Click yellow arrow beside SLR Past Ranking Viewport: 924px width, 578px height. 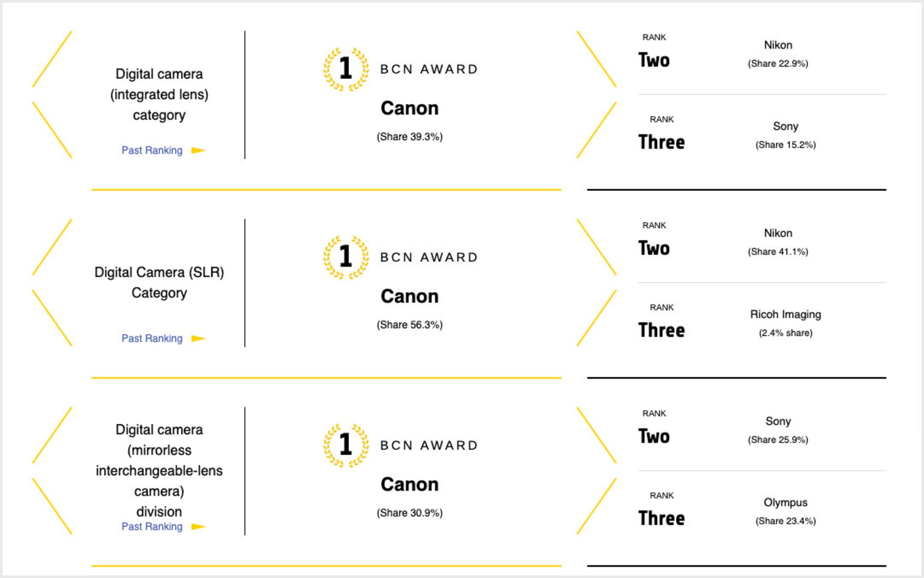click(x=198, y=339)
